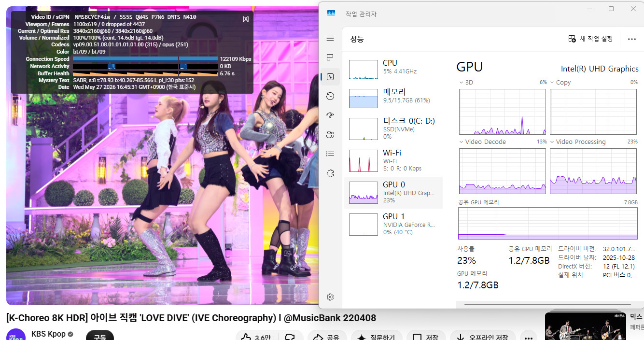Viewport: 644px width, 340px height.
Task: Open Details list icon in sidebar
Action: 330,154
